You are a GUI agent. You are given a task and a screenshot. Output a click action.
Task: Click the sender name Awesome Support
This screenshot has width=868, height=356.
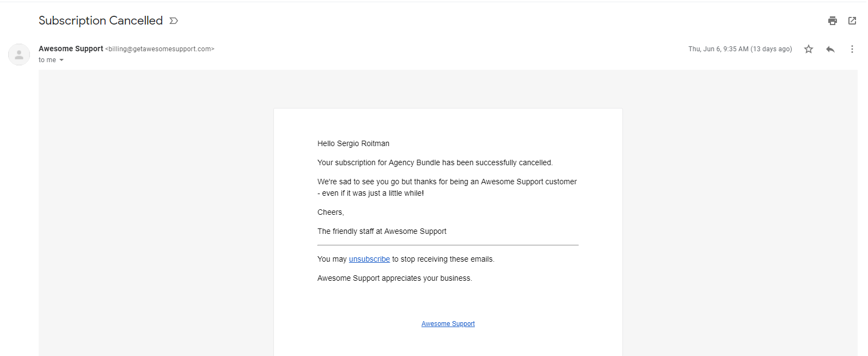click(x=71, y=49)
